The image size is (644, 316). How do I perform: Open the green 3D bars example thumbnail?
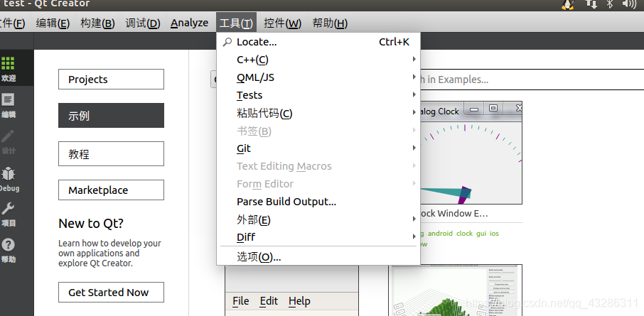[456, 290]
